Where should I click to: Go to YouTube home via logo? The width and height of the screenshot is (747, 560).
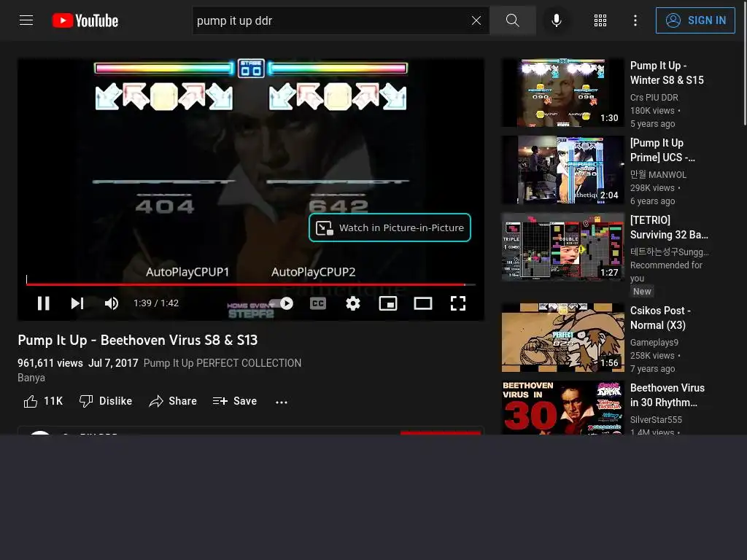pos(85,20)
